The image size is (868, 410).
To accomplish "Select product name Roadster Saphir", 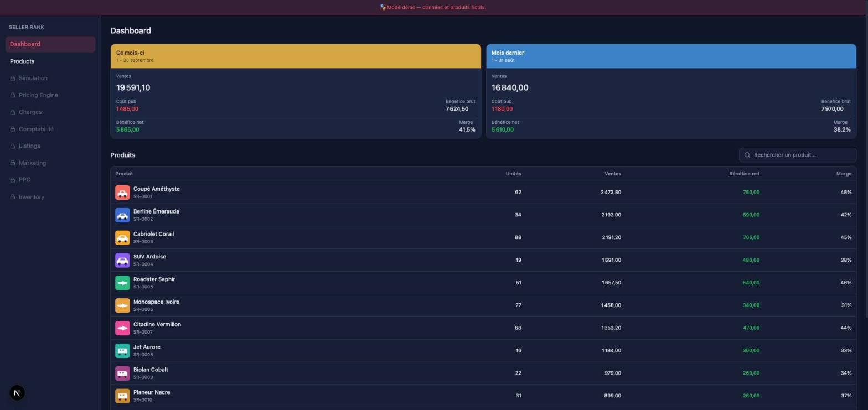I will coord(154,279).
